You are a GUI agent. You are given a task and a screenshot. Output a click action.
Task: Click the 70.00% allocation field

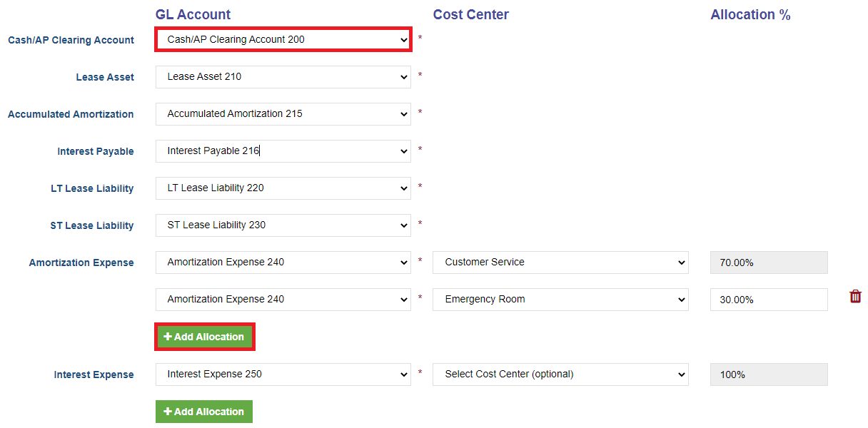[x=769, y=263]
